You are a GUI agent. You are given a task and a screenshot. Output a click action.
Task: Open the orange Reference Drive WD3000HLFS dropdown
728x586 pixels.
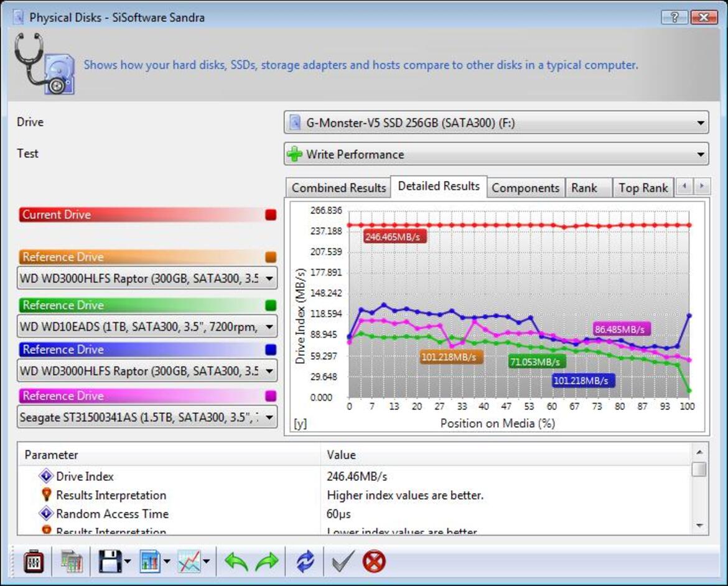147,278
